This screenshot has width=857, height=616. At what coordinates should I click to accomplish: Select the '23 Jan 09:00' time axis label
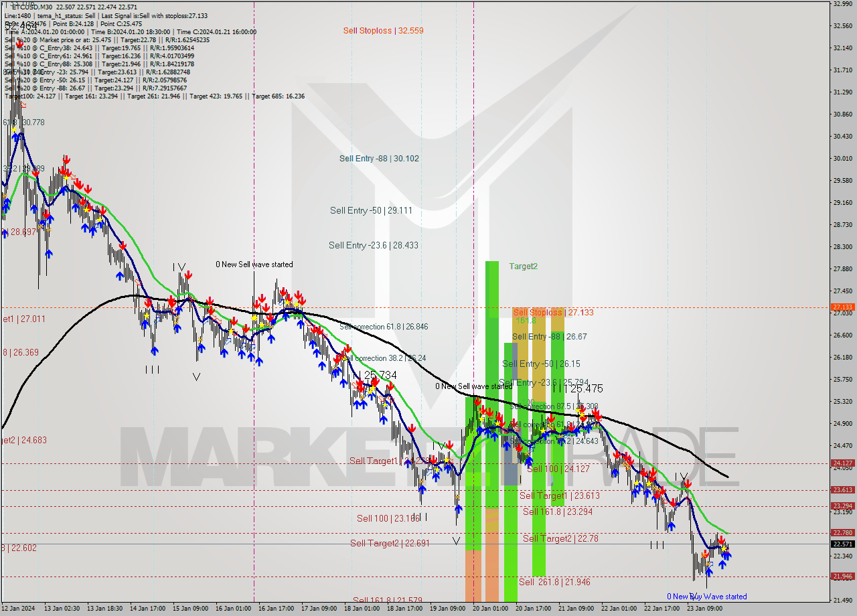(704, 609)
